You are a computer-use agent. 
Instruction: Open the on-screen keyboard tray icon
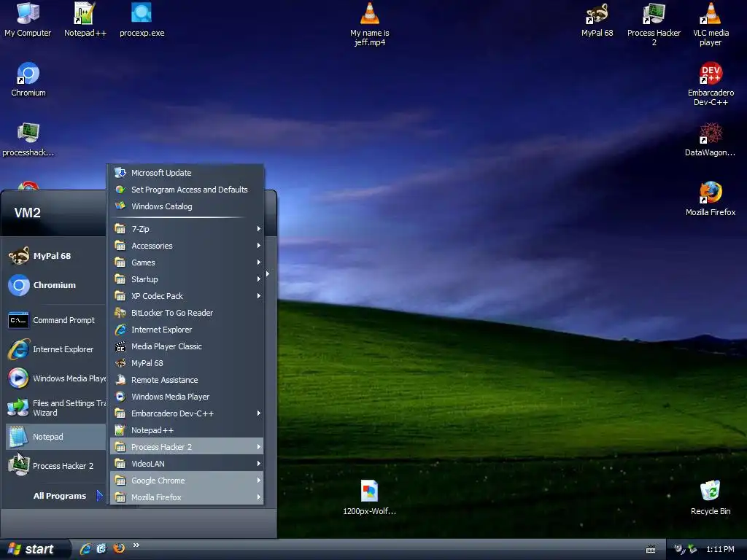click(x=651, y=550)
